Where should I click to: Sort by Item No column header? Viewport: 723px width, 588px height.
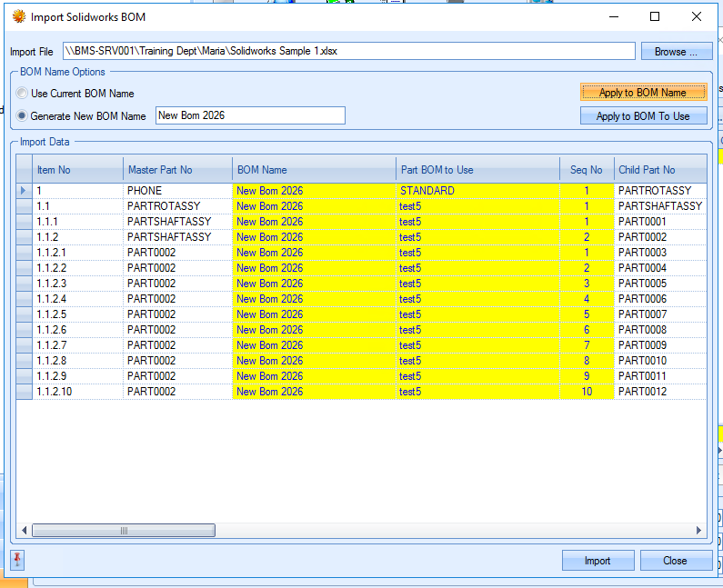77,169
